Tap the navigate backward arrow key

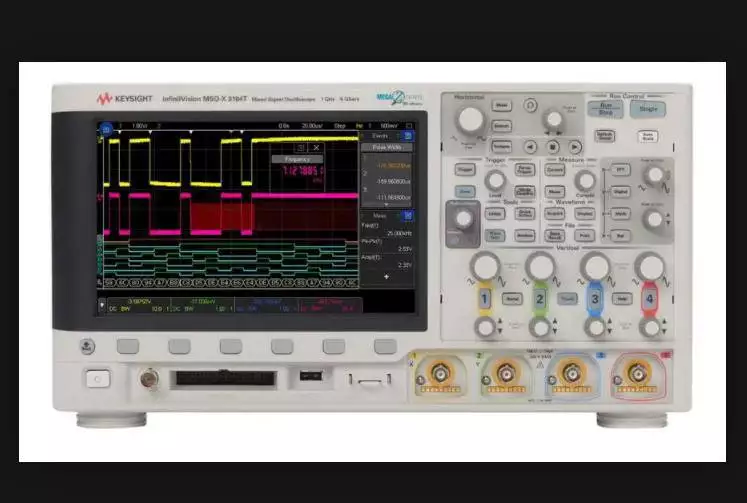click(x=530, y=147)
